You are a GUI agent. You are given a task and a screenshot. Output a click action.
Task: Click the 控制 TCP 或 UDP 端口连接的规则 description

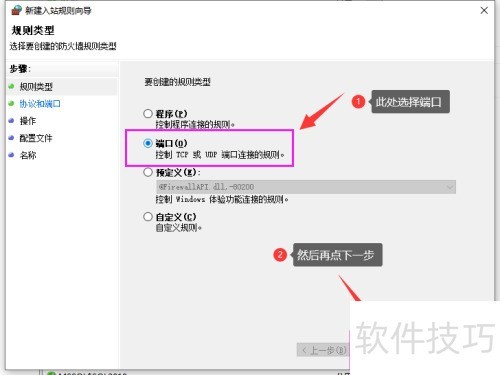(x=220, y=155)
